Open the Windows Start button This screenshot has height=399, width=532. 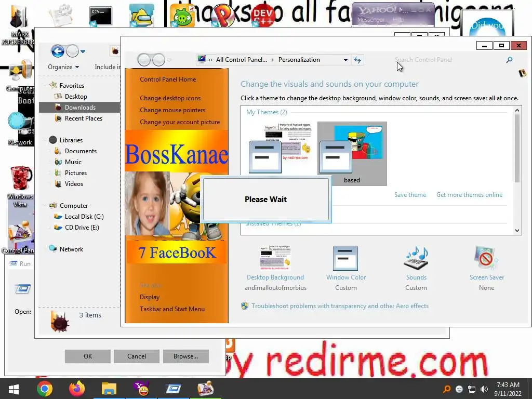pyautogui.click(x=14, y=389)
